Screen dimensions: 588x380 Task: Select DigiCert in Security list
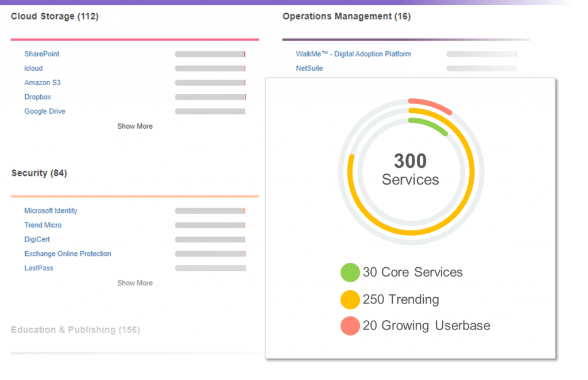[x=37, y=240]
